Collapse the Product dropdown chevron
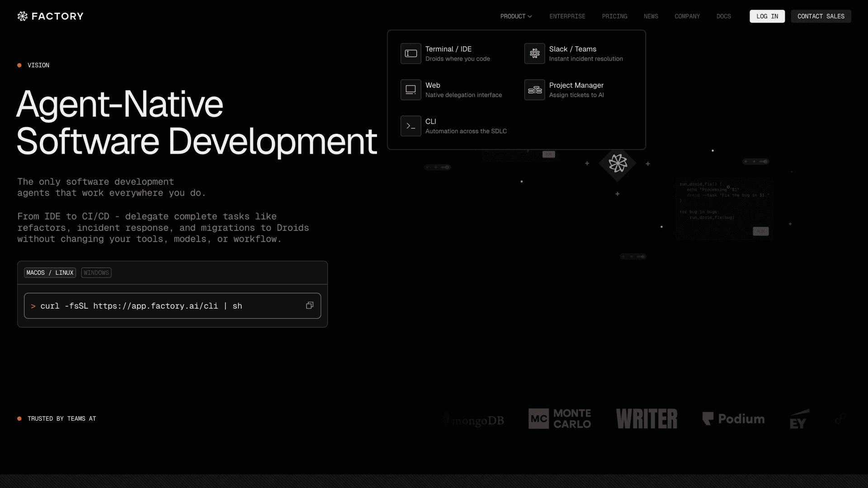 click(530, 16)
